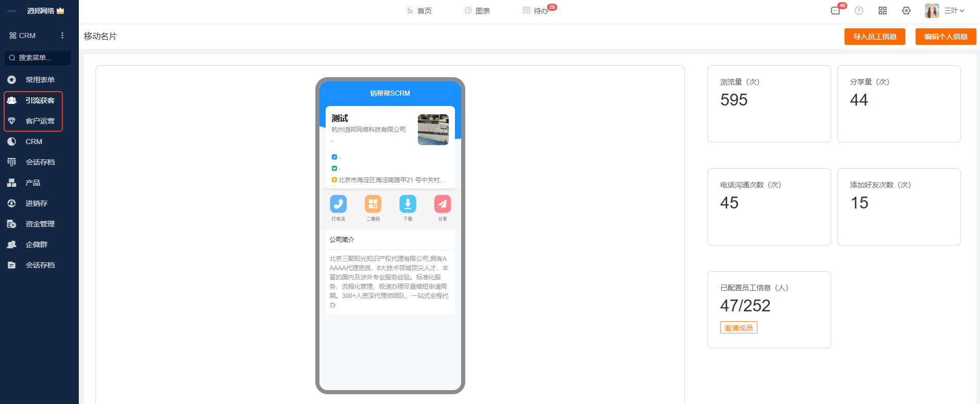Open the messages icon with 49 badge

point(835,11)
